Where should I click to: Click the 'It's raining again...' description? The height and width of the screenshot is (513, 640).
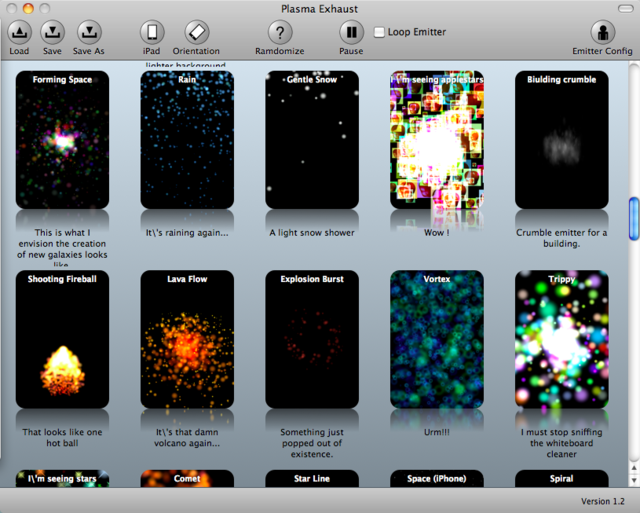187,233
